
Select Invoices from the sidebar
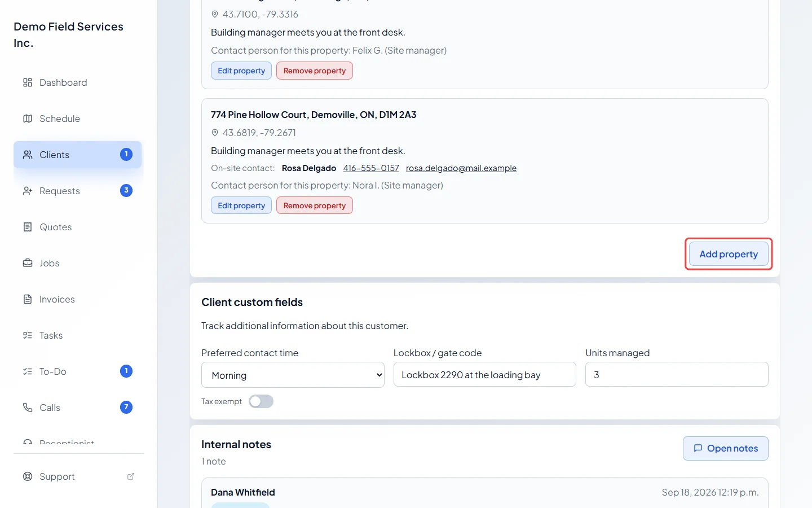(78, 299)
